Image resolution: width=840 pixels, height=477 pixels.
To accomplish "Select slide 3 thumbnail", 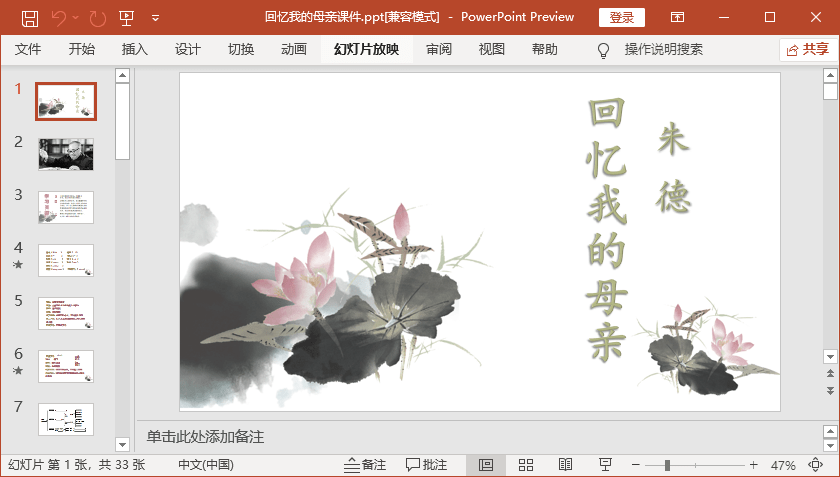I will (66, 207).
